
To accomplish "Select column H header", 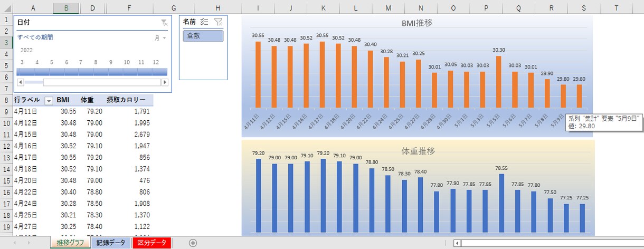I will tap(218, 8).
